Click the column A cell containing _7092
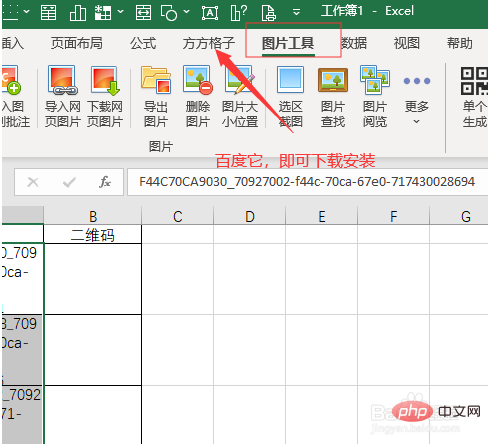Image resolution: width=491 pixels, height=444 pixels. (22, 414)
